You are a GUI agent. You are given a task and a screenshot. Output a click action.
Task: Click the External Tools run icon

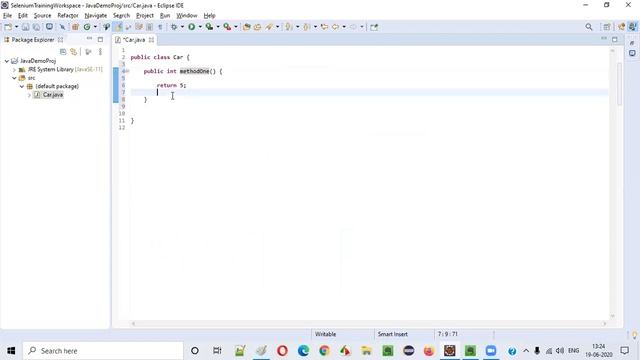tap(227, 27)
